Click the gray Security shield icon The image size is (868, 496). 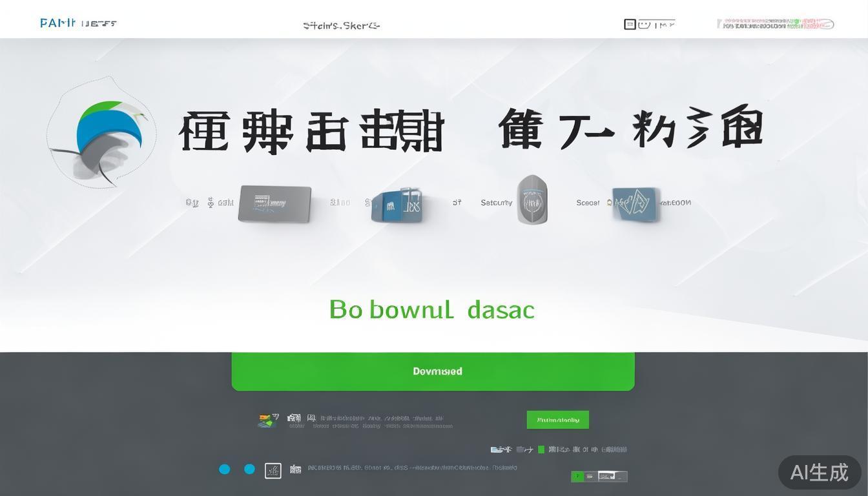coord(532,200)
